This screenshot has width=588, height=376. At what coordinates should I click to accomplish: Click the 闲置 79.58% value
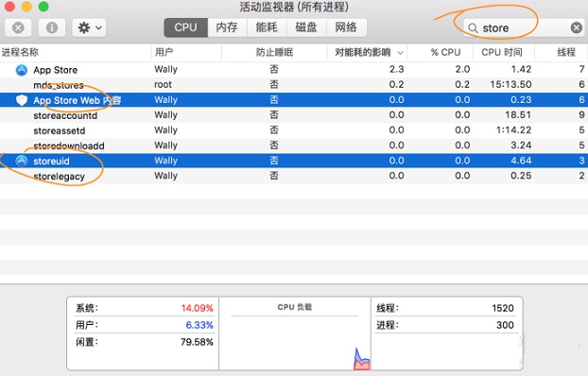(x=197, y=342)
